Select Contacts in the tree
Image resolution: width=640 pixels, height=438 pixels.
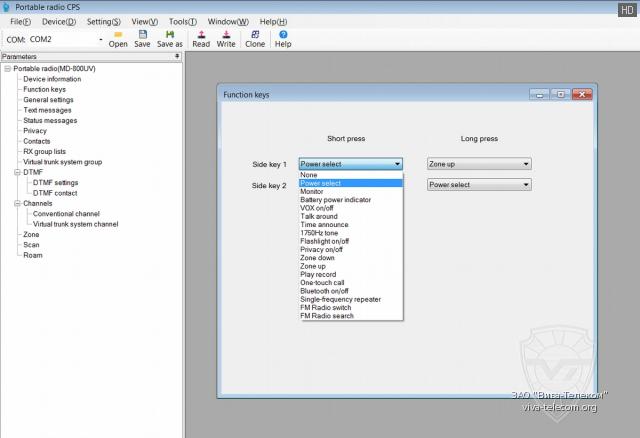[36, 141]
